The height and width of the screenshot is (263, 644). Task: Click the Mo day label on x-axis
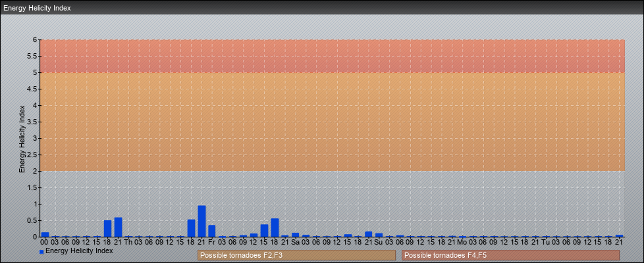click(462, 242)
